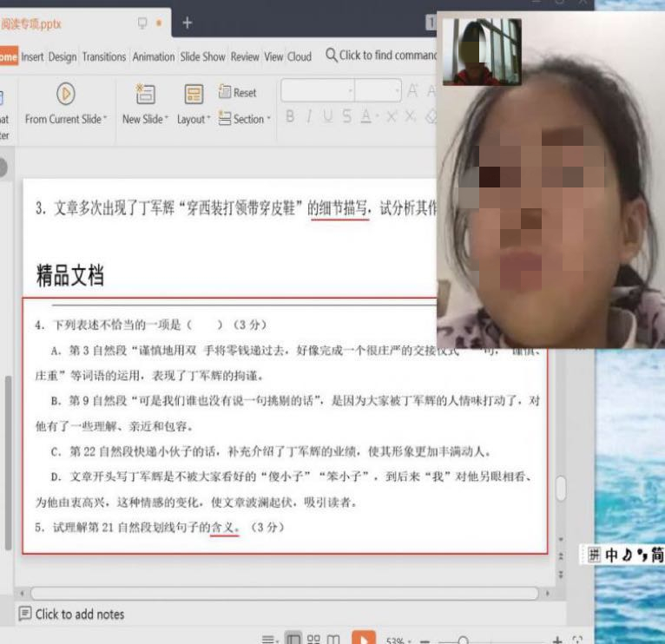Toggle Bold formatting
The image size is (665, 644).
click(x=290, y=116)
